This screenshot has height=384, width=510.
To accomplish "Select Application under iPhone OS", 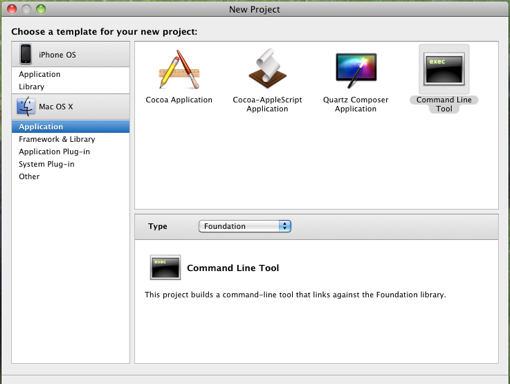I will (71, 74).
